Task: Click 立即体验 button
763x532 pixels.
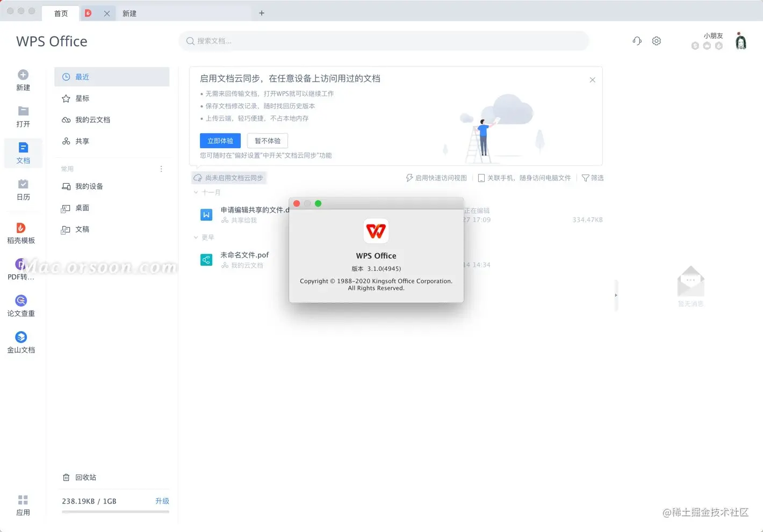Action: point(220,141)
